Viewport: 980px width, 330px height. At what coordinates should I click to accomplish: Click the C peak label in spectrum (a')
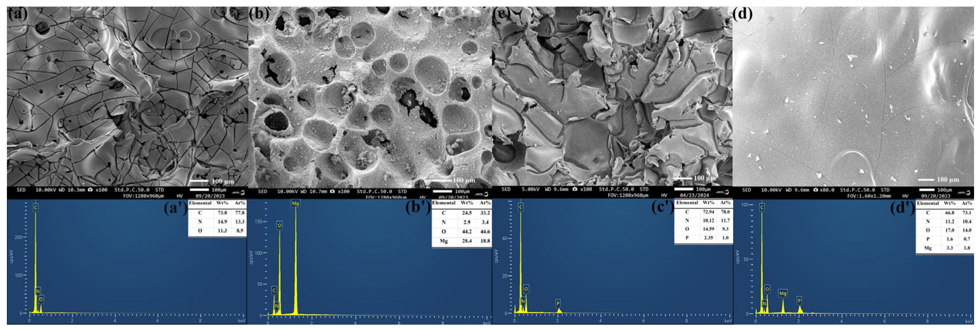(36, 208)
